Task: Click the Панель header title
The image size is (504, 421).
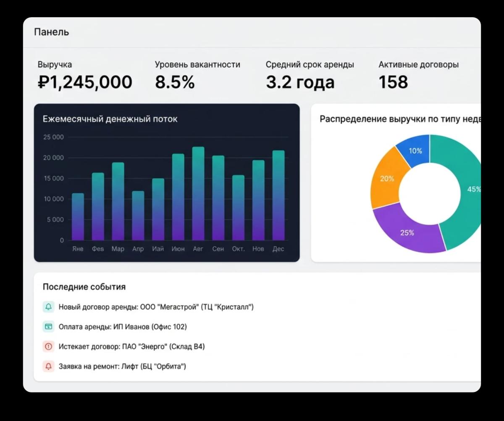Action: point(51,32)
